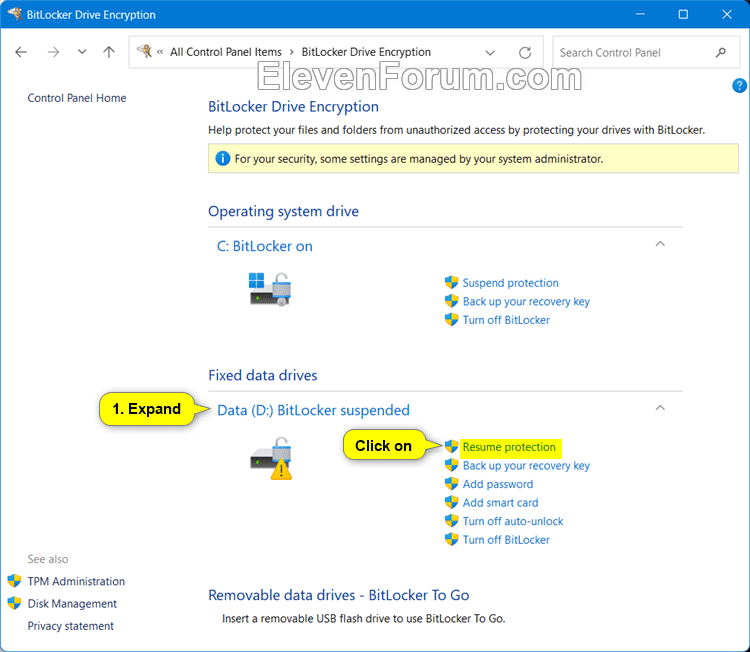Click shield beside D: Back up recovery key
The width and height of the screenshot is (750, 652).
451,465
